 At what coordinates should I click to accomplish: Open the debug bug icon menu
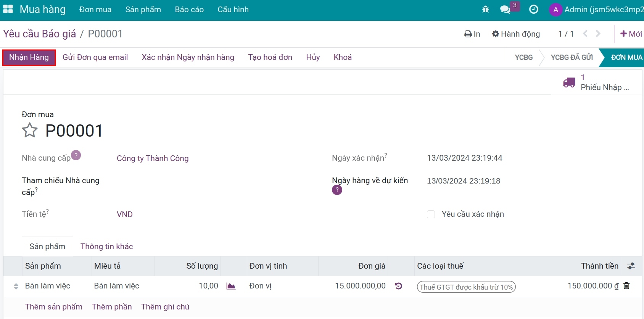[x=485, y=9]
